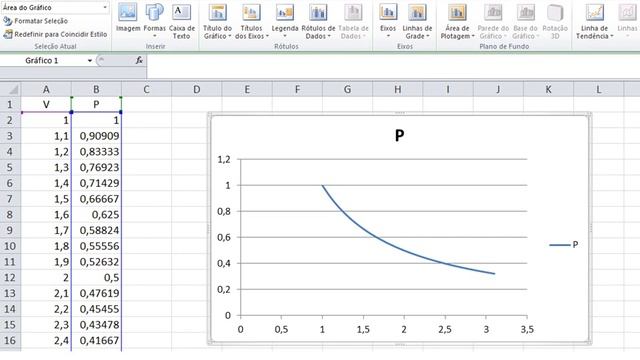Screen dimensions: 640x360
Task: Open the Área de Plotagem options
Action: pyautogui.click(x=457, y=21)
